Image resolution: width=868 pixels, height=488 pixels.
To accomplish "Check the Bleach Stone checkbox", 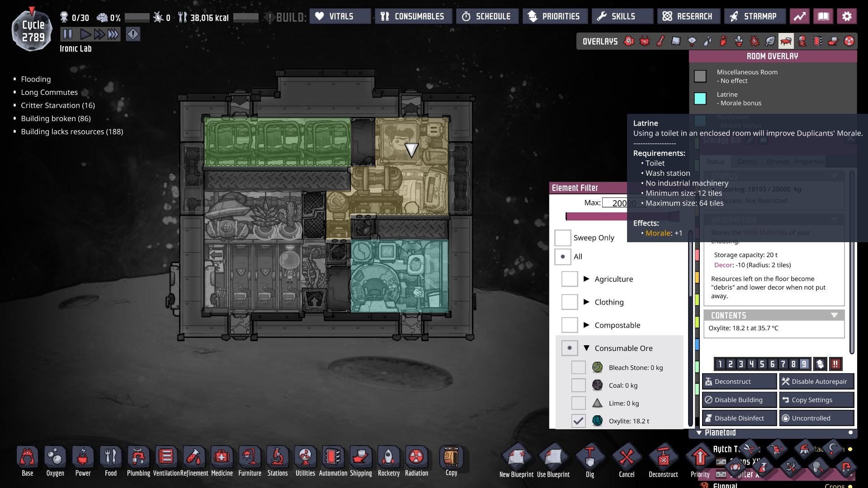I will tap(578, 367).
